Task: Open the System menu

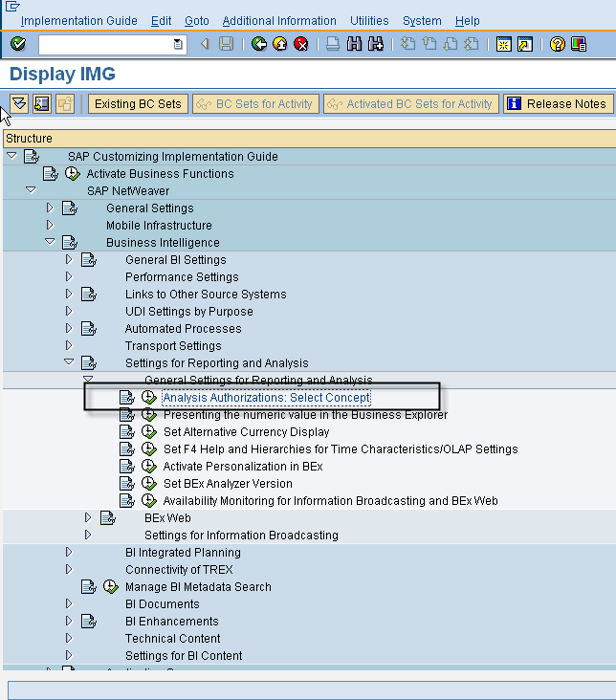Action: [x=422, y=21]
